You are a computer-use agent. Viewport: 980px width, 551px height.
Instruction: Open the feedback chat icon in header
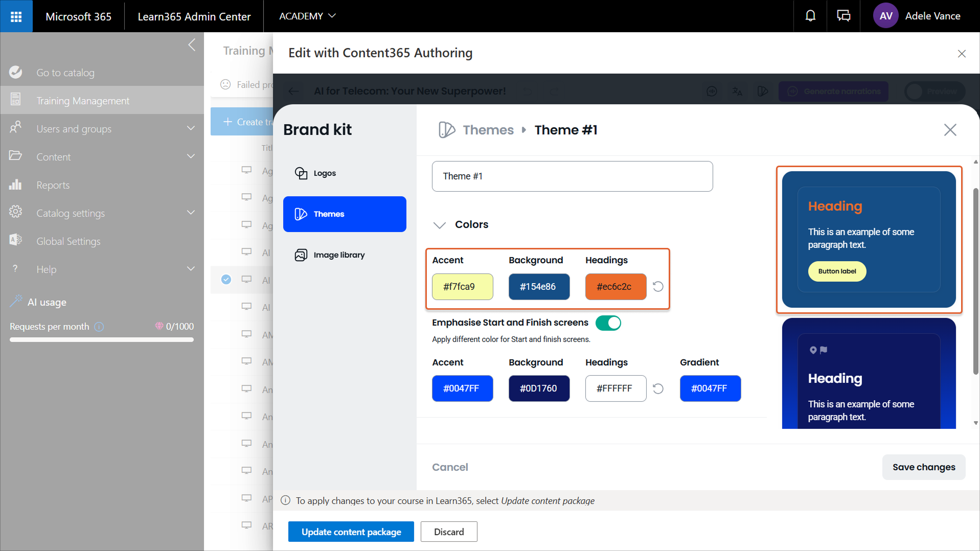pyautogui.click(x=843, y=16)
